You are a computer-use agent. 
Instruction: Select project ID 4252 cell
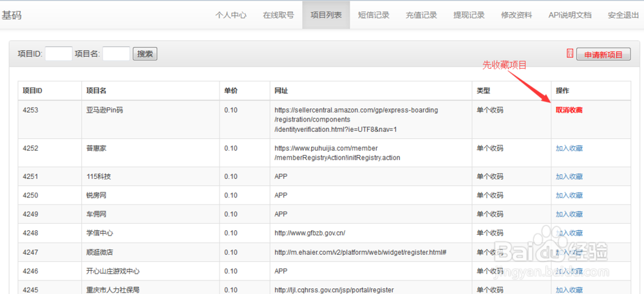30,149
